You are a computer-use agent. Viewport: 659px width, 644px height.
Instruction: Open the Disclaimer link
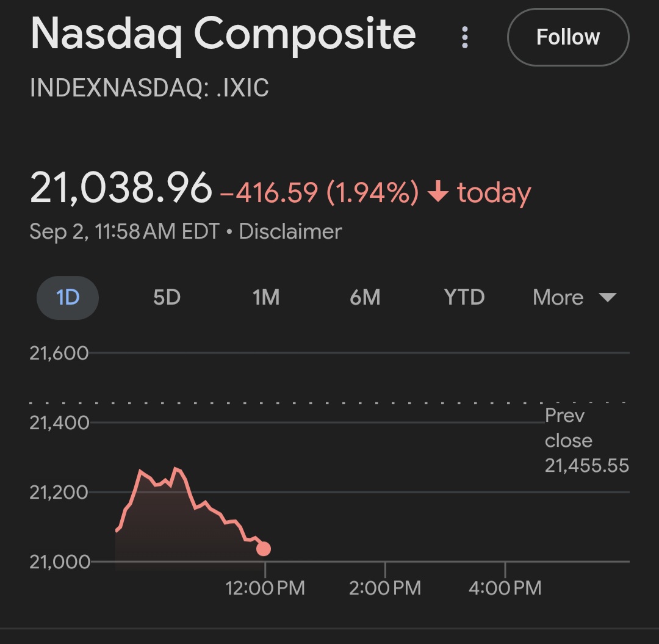click(x=290, y=231)
